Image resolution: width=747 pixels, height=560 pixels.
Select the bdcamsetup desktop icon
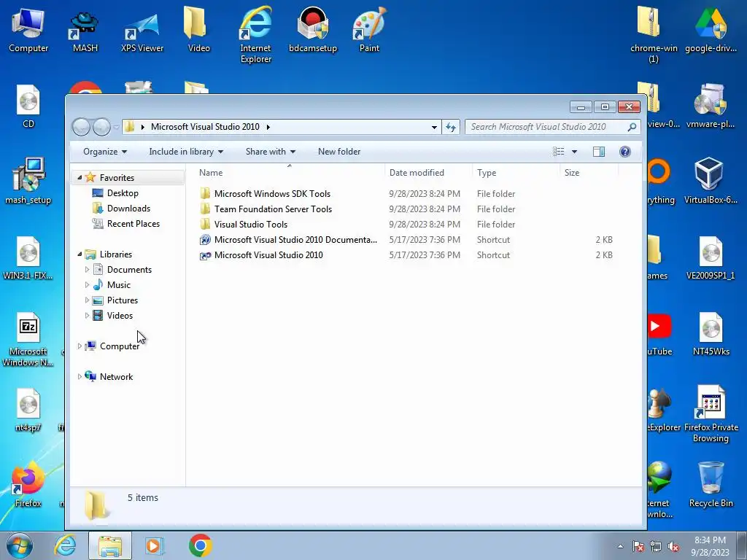point(312,29)
